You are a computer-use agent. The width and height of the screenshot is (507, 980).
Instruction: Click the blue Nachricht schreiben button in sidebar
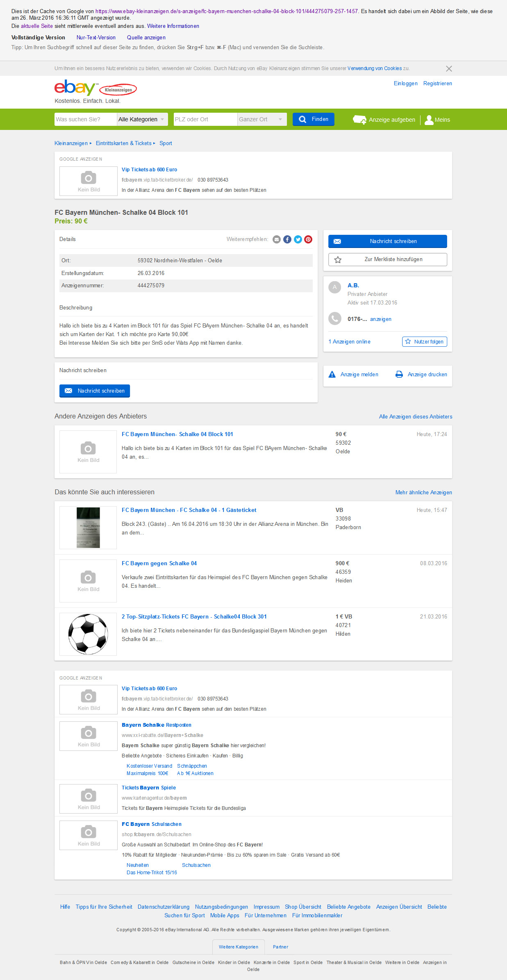point(387,241)
